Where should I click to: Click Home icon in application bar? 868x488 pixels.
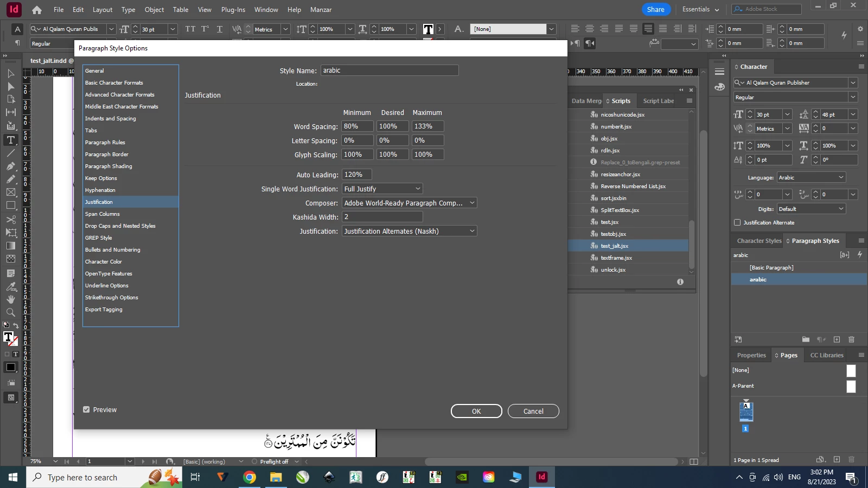[37, 10]
